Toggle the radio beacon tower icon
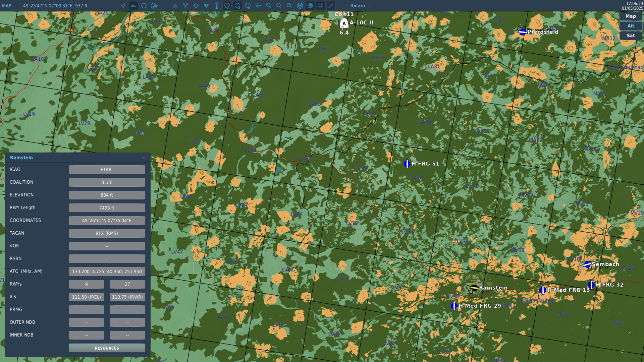Viewport: 644px width, 362px height. pos(217,6)
